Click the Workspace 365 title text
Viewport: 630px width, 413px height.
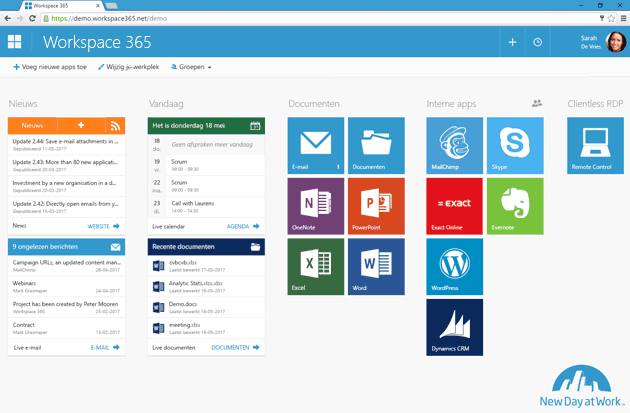click(x=97, y=42)
